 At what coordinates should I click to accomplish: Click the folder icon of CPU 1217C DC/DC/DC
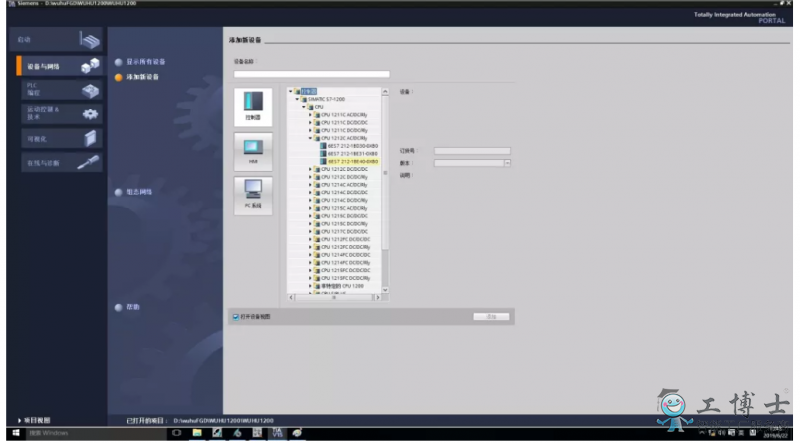click(317, 231)
